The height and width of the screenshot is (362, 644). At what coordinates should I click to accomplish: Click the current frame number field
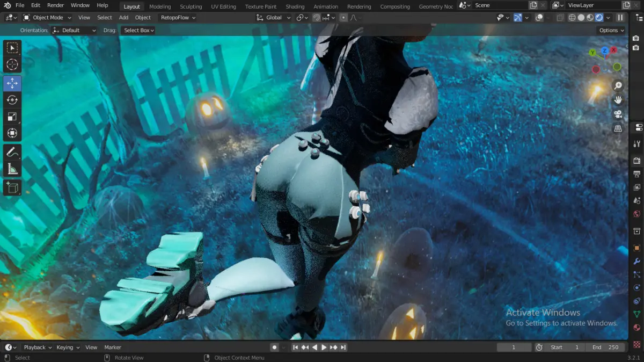(x=514, y=347)
